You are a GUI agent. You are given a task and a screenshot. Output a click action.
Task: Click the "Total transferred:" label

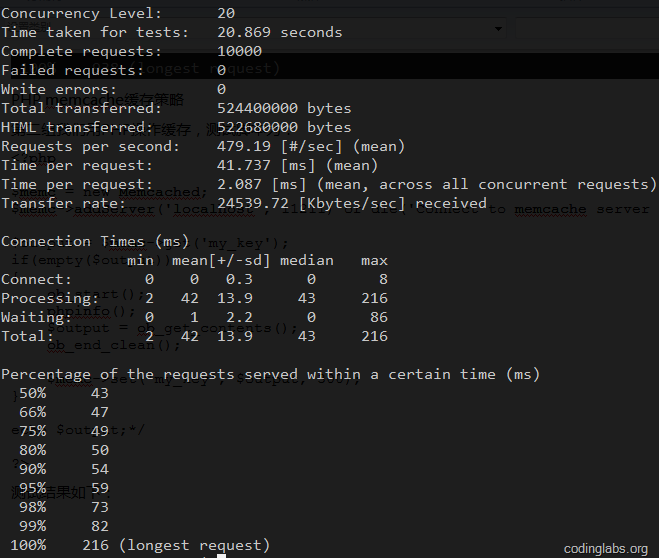(82, 108)
